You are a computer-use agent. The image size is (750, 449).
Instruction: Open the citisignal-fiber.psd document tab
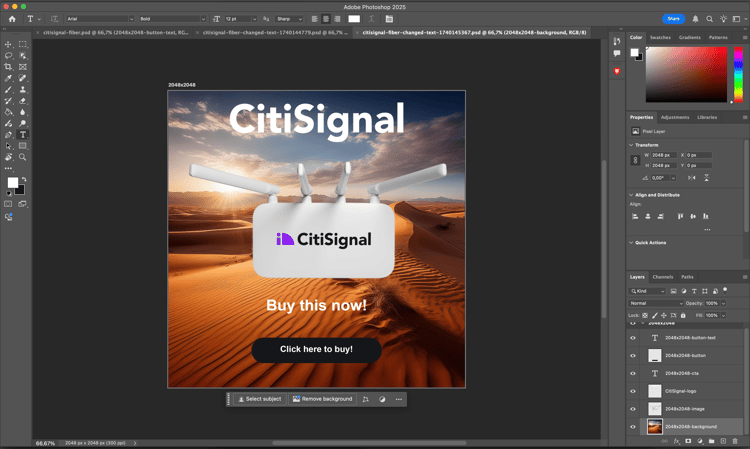(x=115, y=33)
